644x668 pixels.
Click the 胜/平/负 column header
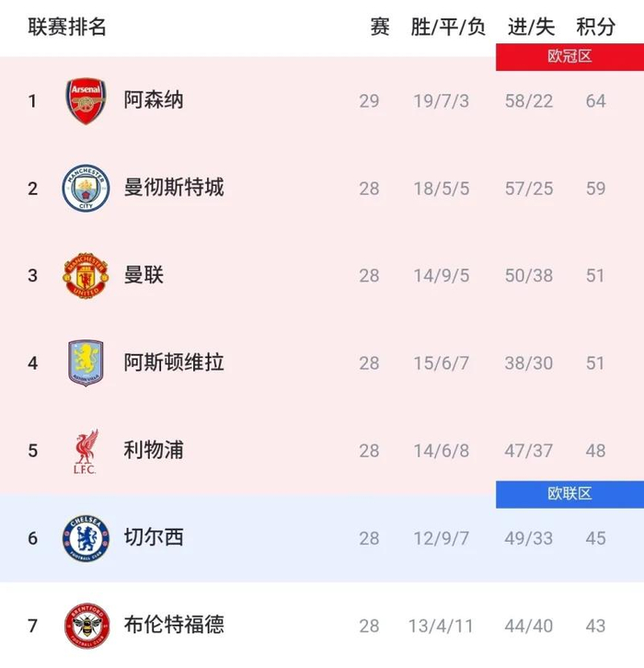click(x=448, y=27)
